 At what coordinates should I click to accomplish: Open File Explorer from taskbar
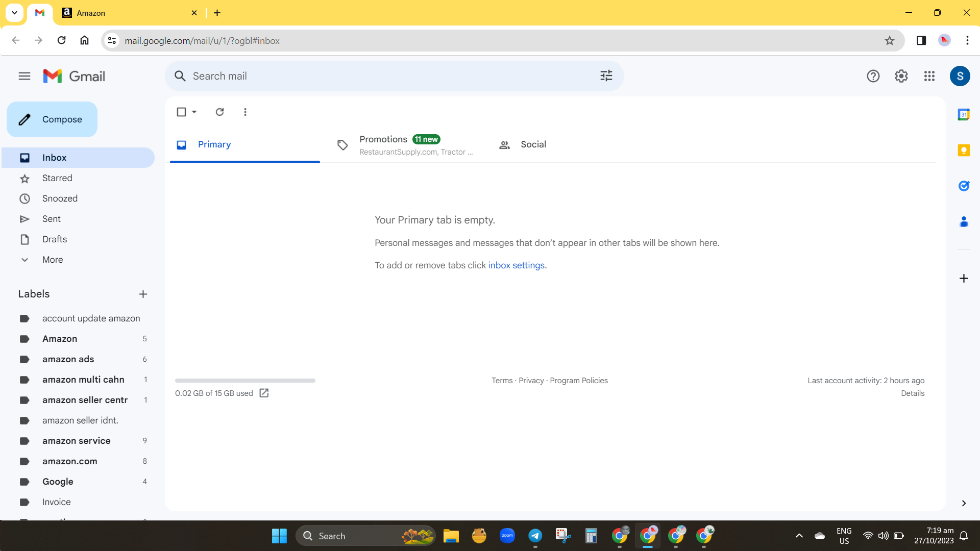click(451, 536)
